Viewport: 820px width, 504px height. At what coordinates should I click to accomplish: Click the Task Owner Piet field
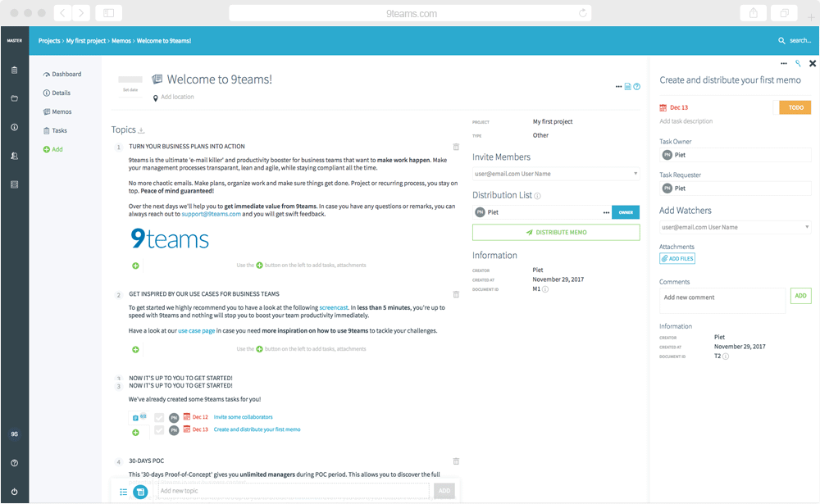click(x=736, y=155)
